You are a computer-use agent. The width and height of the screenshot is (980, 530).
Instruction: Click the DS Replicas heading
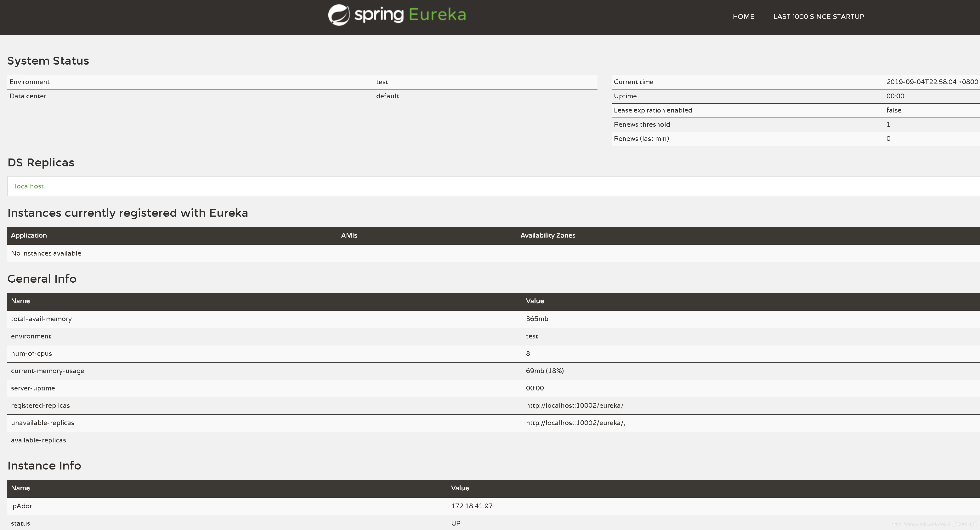[41, 163]
